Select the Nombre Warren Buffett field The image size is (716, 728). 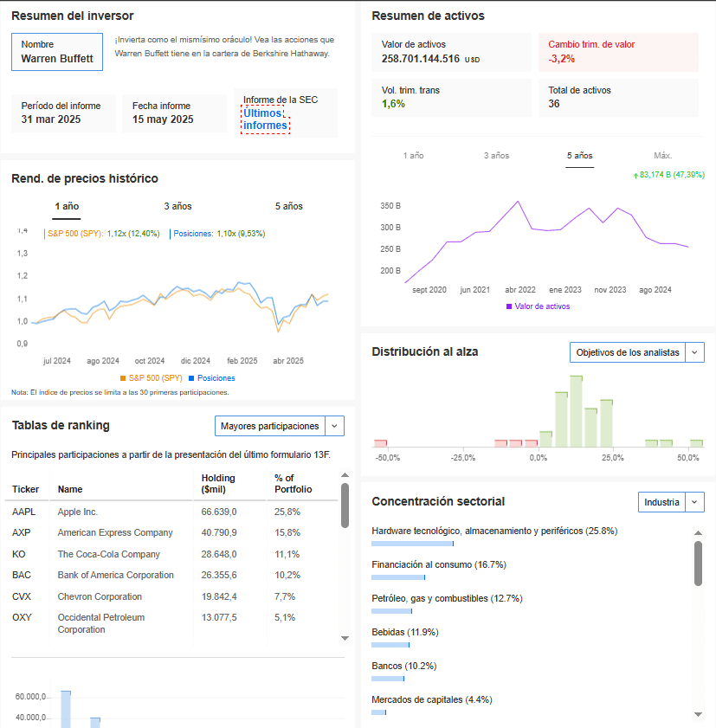coord(57,52)
